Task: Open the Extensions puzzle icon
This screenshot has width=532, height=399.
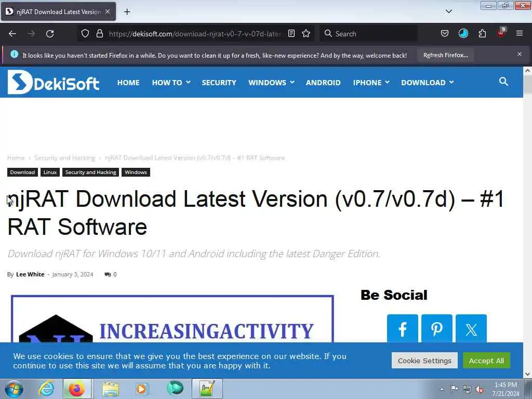Action: [482, 33]
